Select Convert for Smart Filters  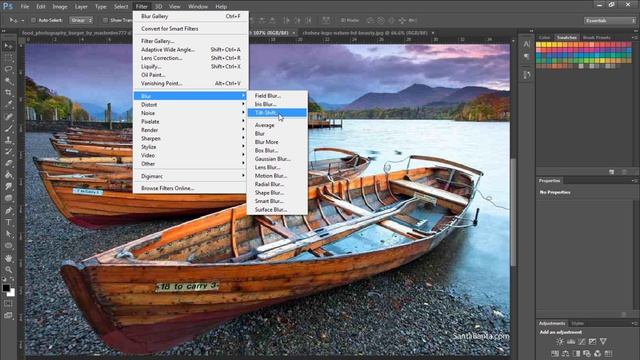coord(190,29)
